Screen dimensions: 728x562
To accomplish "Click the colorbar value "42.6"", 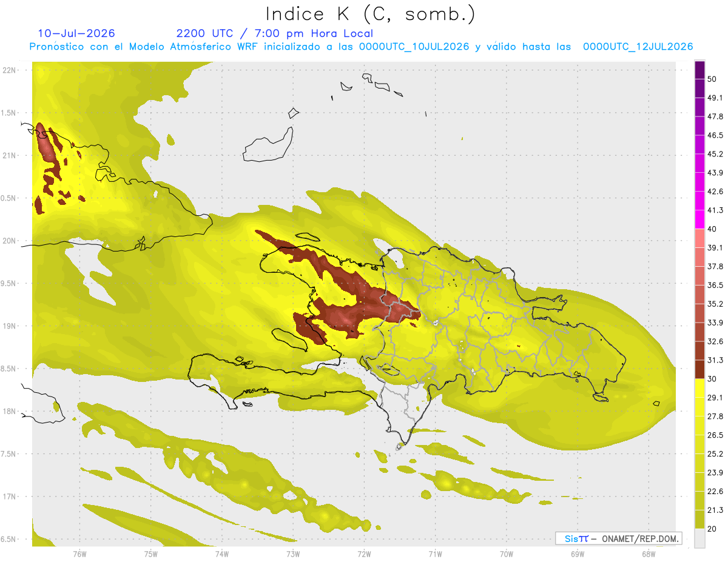I will coord(715,192).
